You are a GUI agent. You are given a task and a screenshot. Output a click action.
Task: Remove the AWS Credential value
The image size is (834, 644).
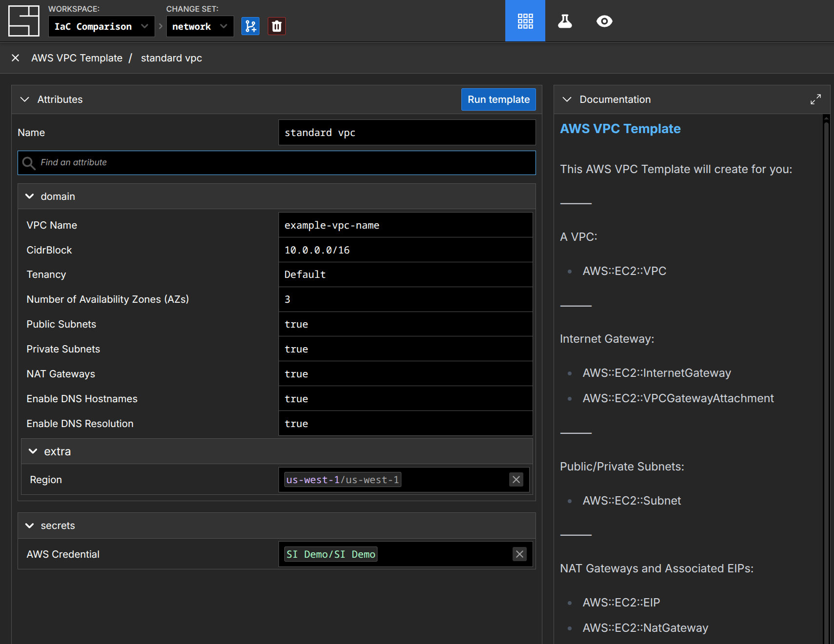[519, 554]
